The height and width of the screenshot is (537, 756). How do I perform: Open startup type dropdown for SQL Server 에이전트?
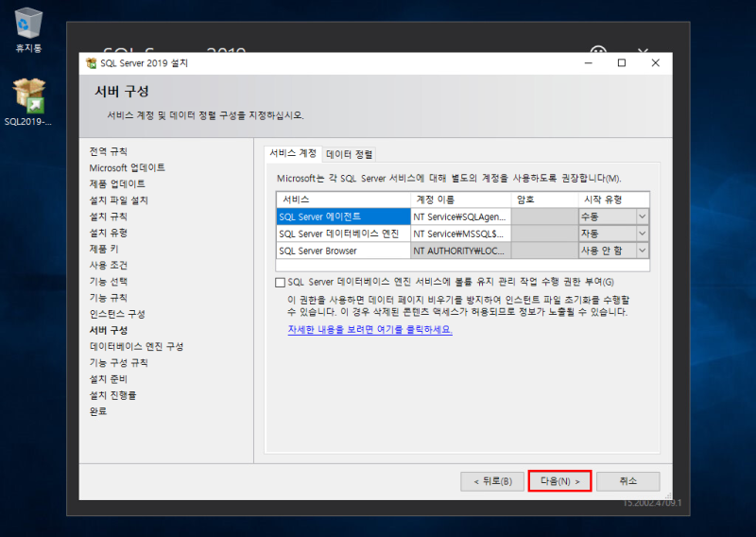[x=643, y=217]
